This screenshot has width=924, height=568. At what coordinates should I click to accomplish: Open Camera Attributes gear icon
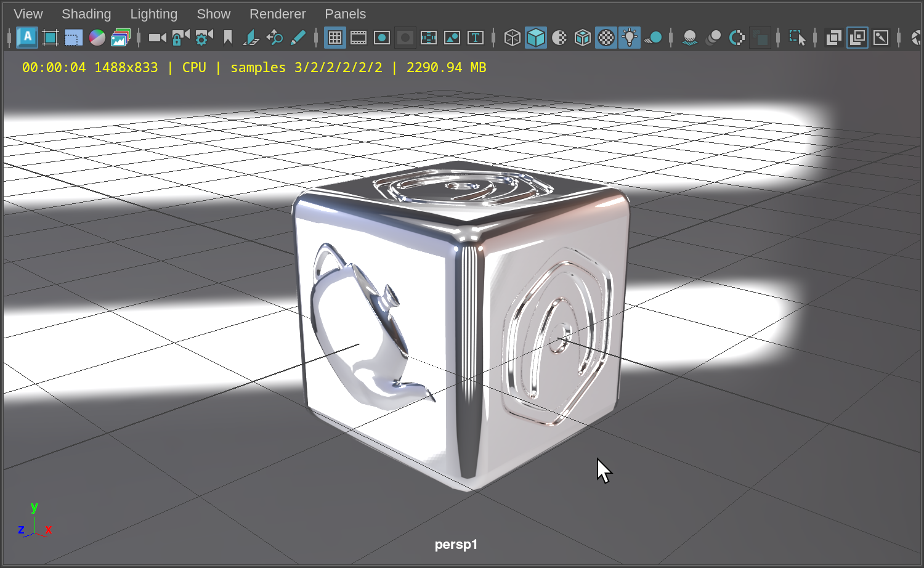tap(204, 38)
